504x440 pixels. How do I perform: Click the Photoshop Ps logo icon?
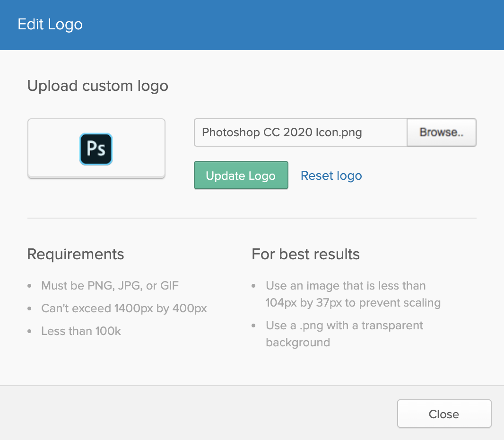[x=96, y=149]
